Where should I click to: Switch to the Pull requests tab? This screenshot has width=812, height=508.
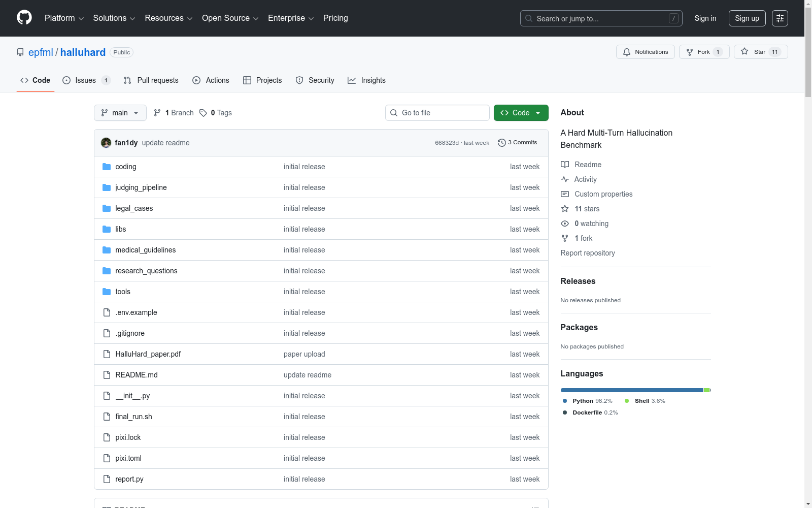[151, 80]
